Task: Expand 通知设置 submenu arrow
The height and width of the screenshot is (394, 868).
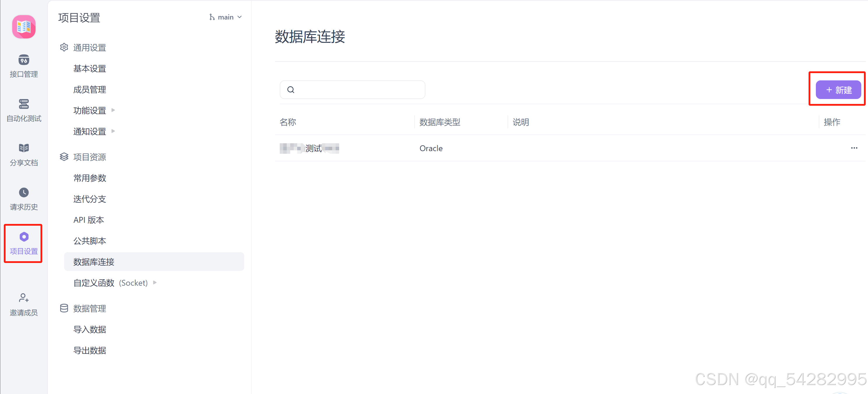Action: [x=113, y=131]
